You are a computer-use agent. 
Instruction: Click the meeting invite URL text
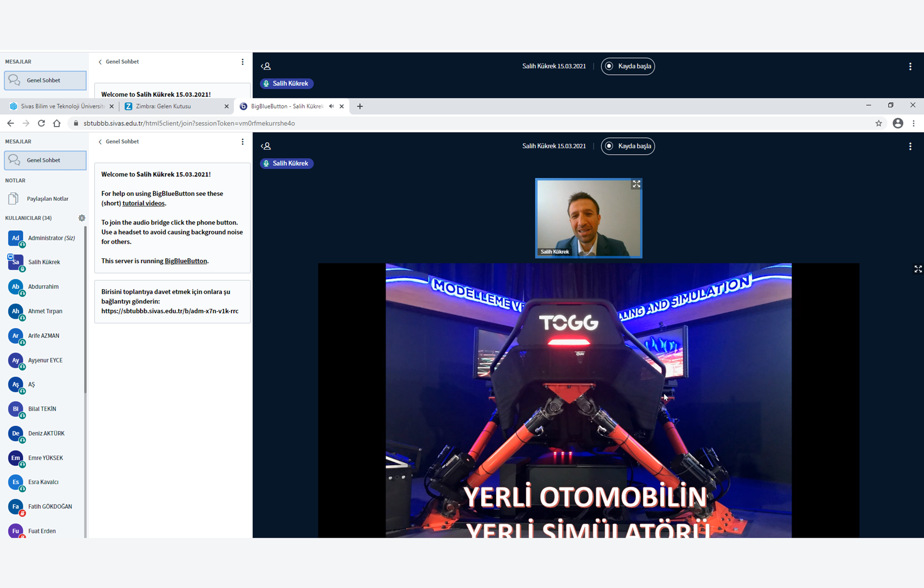pos(170,311)
